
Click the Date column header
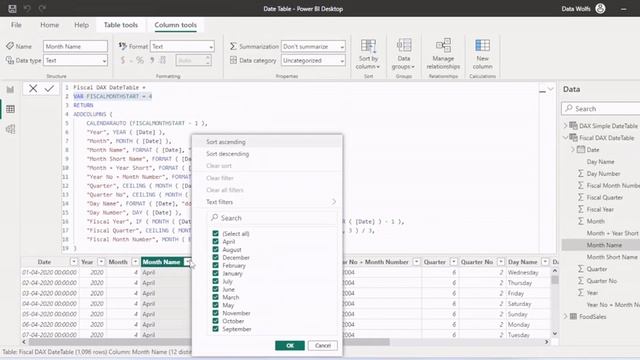44,262
